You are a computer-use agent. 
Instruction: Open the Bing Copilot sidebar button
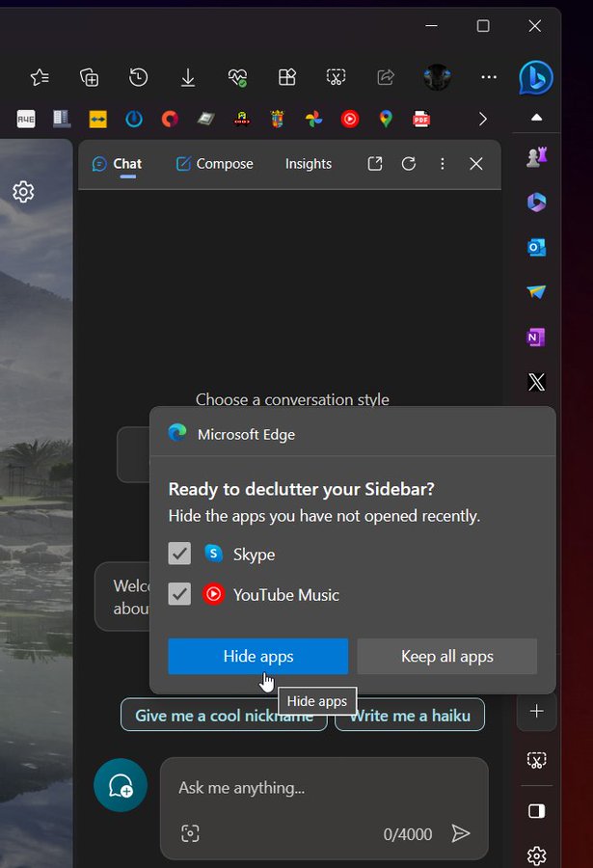click(536, 77)
